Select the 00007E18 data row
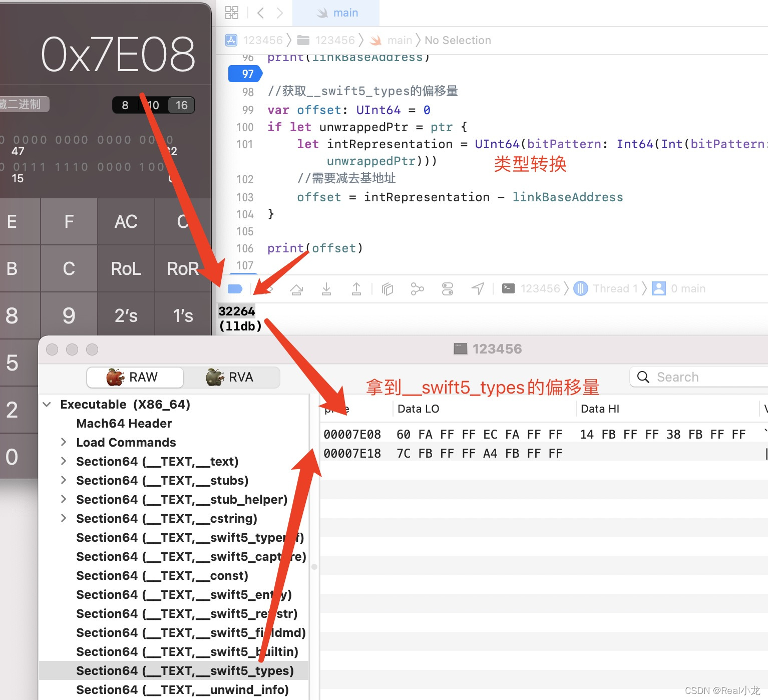 pyautogui.click(x=544, y=453)
